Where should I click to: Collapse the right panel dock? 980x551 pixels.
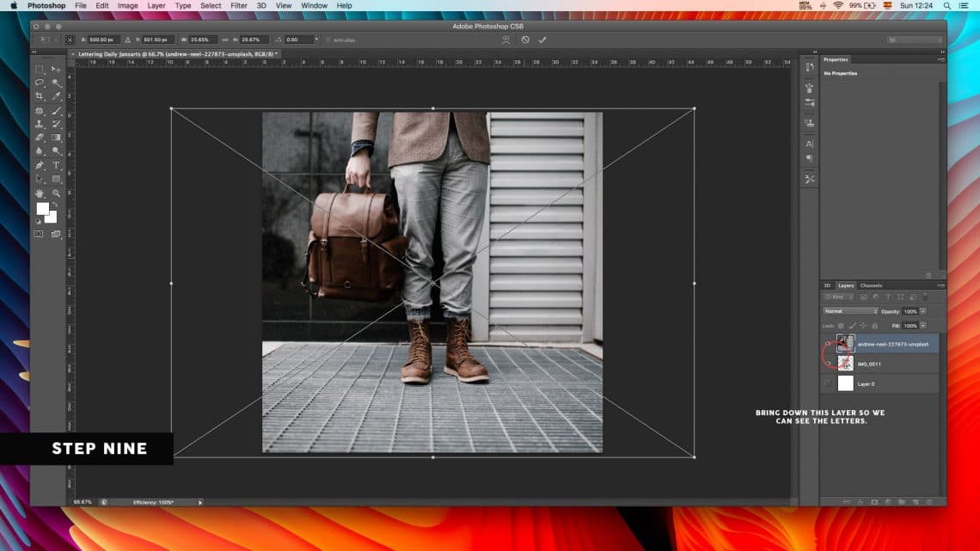point(942,52)
